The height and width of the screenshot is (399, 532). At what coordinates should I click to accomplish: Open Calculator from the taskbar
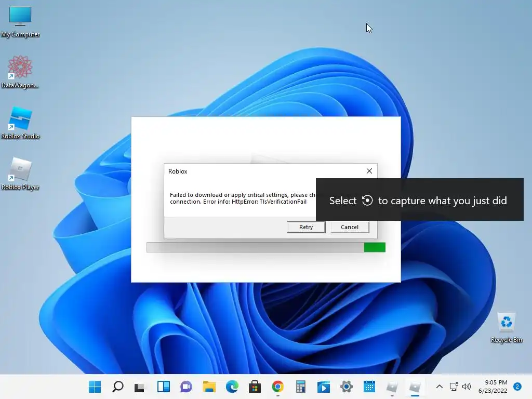click(x=301, y=387)
